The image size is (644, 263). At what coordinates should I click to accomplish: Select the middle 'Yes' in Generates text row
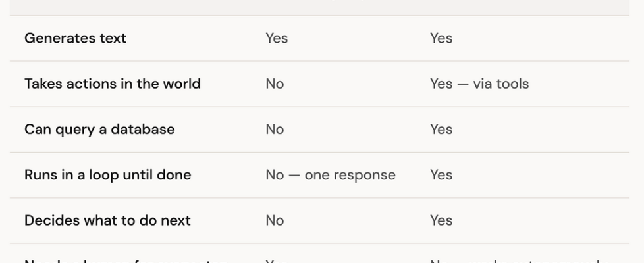(277, 38)
